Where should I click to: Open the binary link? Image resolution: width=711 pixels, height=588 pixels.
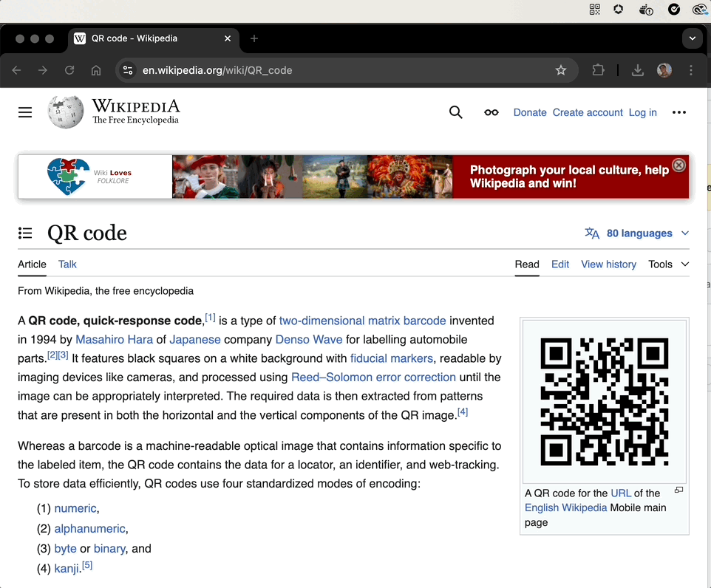pyautogui.click(x=109, y=549)
